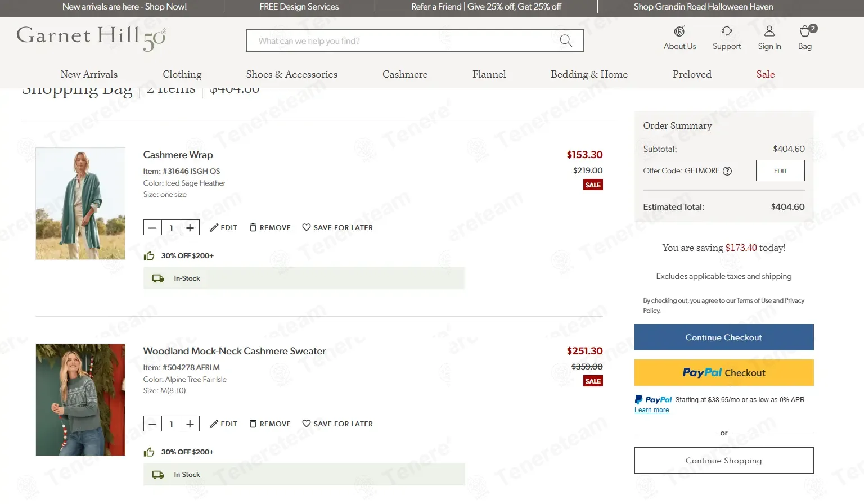Increase quantity for Woodland Mock-Neck Sweater
The image size is (864, 504).
(190, 424)
